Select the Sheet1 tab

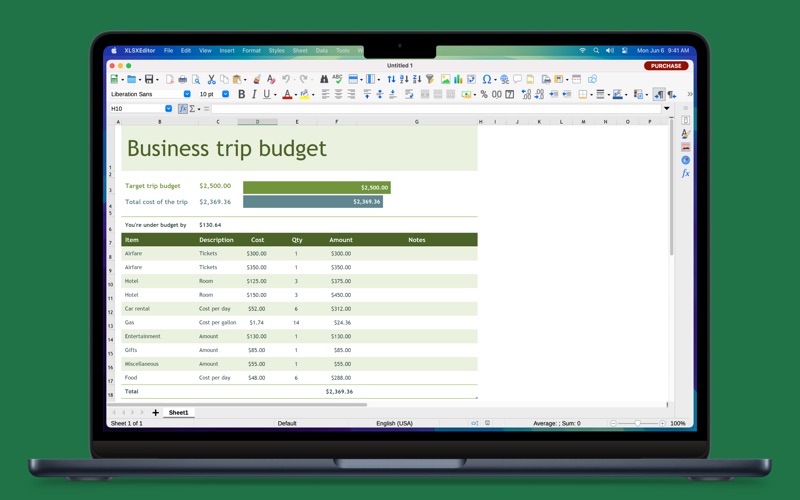(179, 412)
